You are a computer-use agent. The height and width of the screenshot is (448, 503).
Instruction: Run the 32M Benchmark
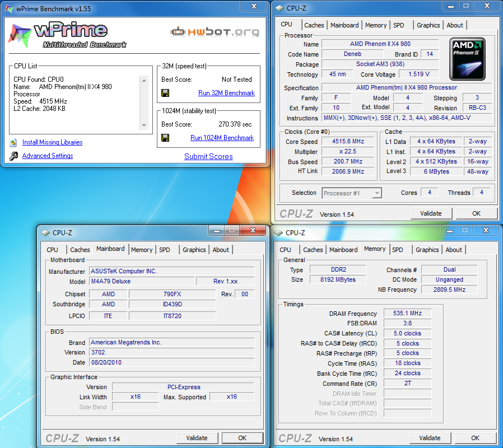[x=226, y=93]
